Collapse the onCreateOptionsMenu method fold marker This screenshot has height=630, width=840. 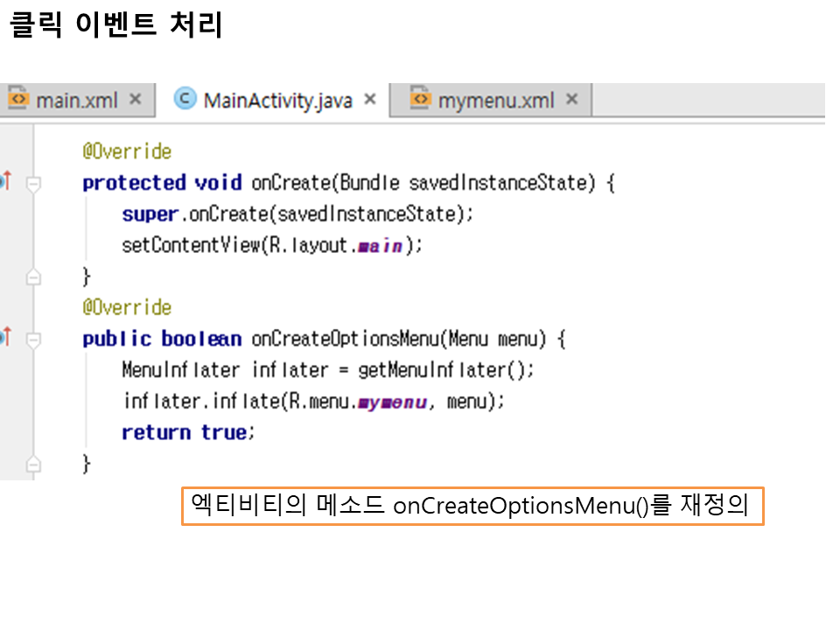click(33, 339)
